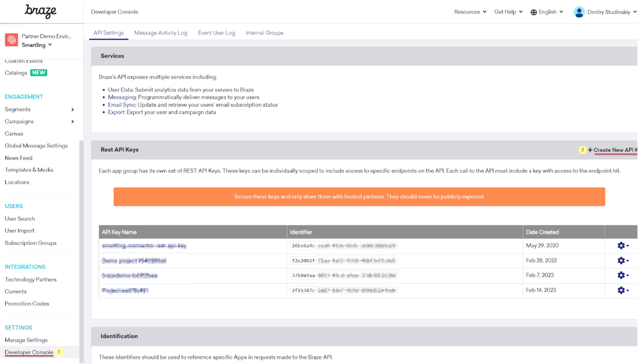This screenshot has height=364, width=638.
Task: Expand the Campaigns submenu arrow
Action: [73, 121]
